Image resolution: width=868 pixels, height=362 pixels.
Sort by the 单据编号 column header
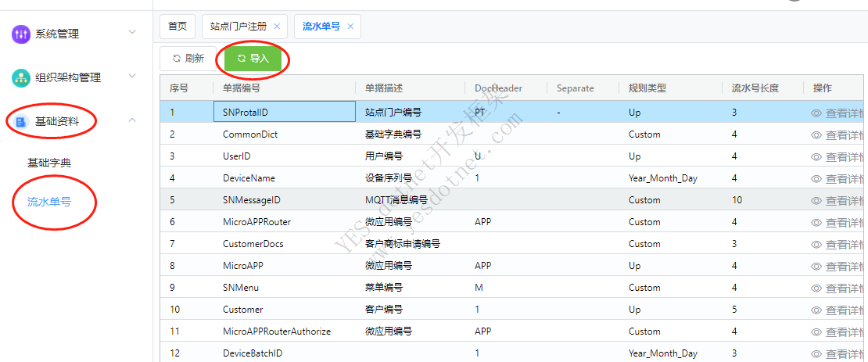pyautogui.click(x=241, y=88)
